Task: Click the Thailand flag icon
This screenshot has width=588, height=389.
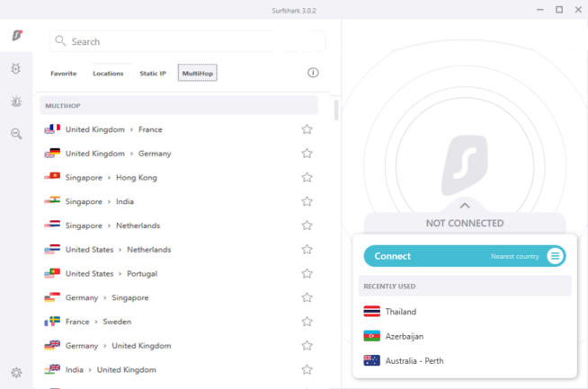Action: pos(371,312)
